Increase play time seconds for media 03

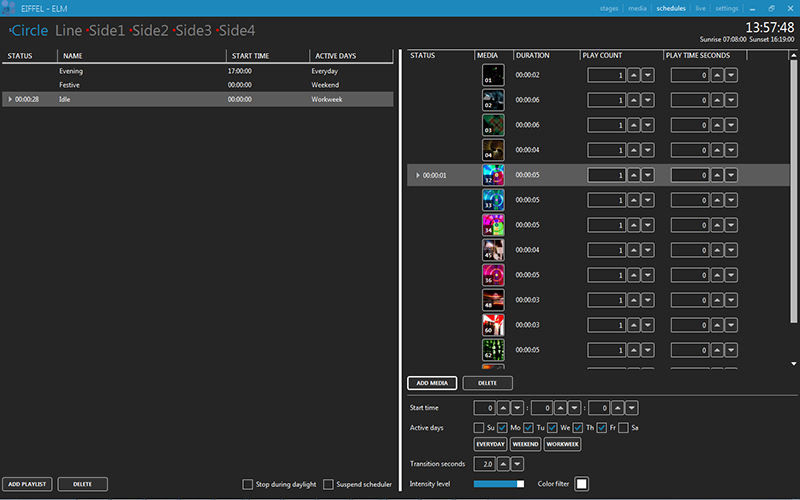[x=717, y=125]
